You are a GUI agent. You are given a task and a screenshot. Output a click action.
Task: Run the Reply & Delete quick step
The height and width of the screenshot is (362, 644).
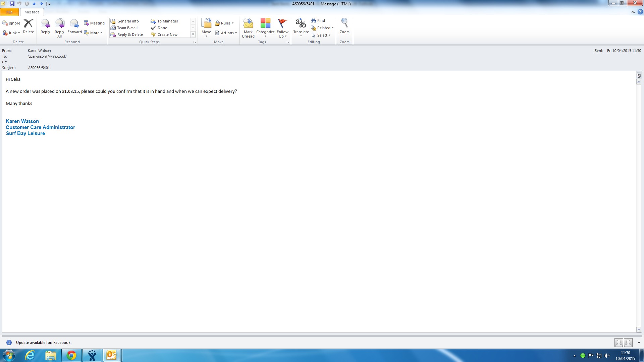(129, 35)
